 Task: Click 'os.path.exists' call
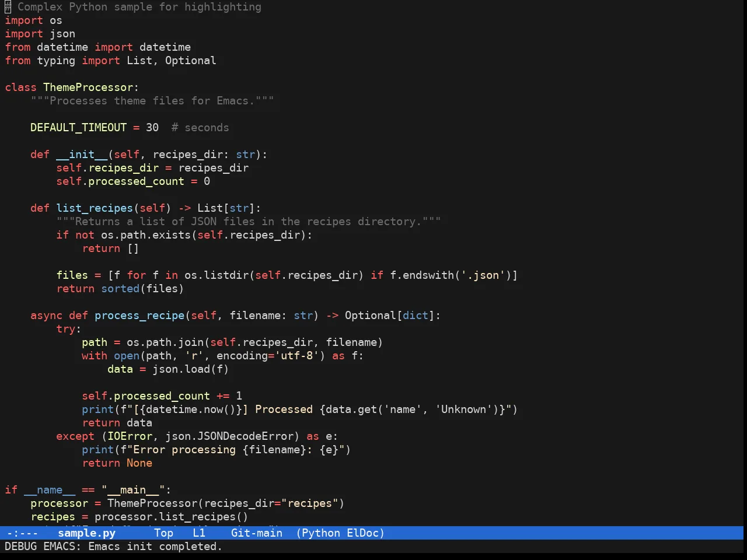146,235
